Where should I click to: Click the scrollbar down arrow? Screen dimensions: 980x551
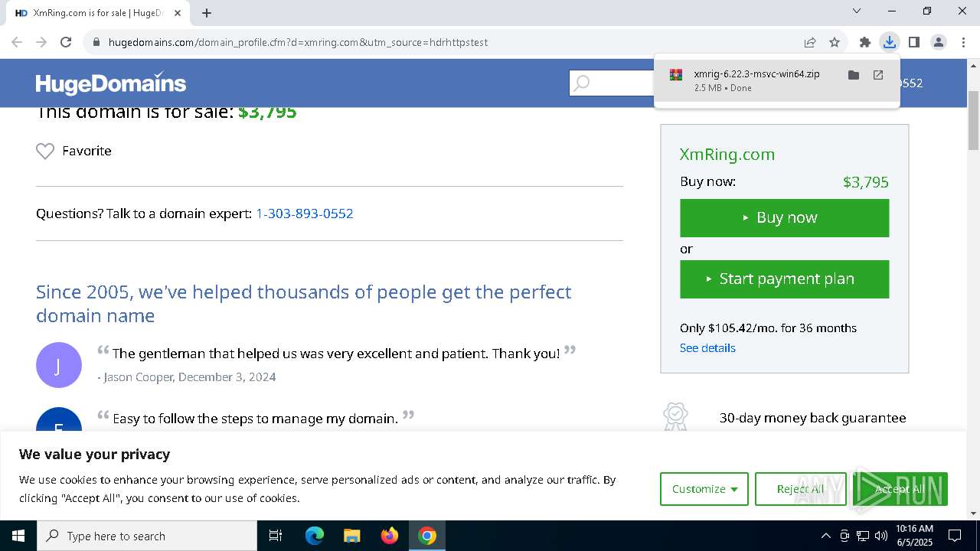tap(973, 514)
